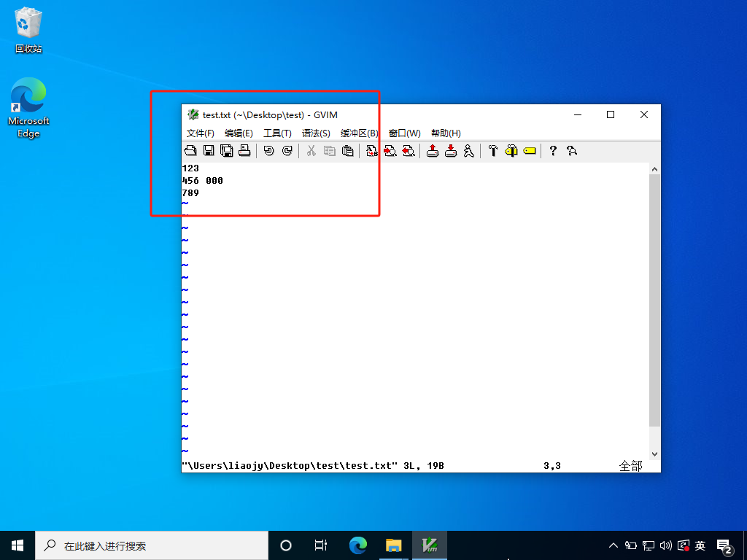747x560 pixels.
Task: Open the 语法(S) menu
Action: [x=316, y=133]
